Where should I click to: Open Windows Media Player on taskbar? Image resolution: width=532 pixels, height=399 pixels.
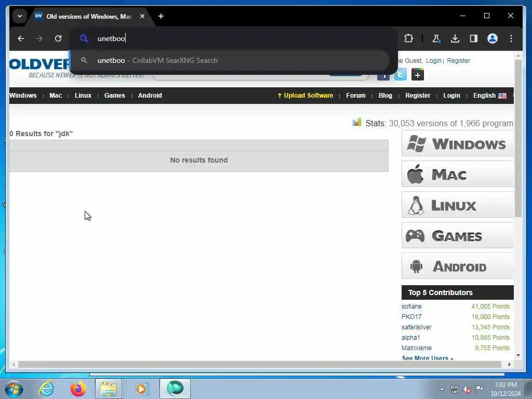coord(141,389)
